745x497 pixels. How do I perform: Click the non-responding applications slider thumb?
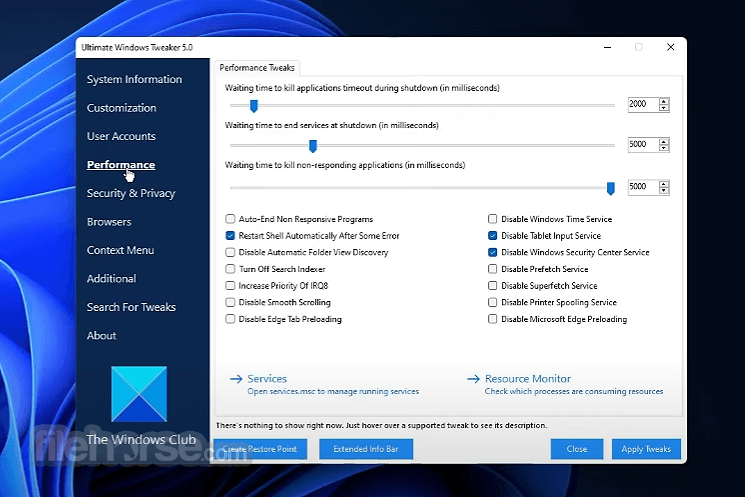(611, 189)
